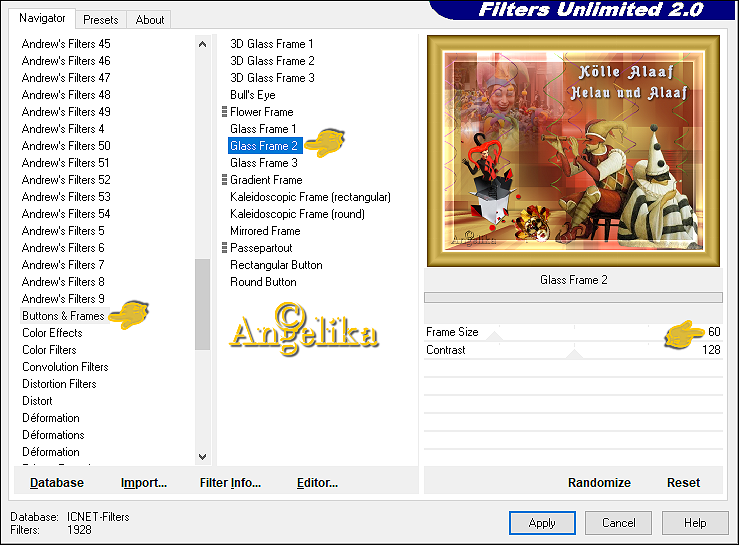Click the category list scrollbar thumb

pos(203,304)
